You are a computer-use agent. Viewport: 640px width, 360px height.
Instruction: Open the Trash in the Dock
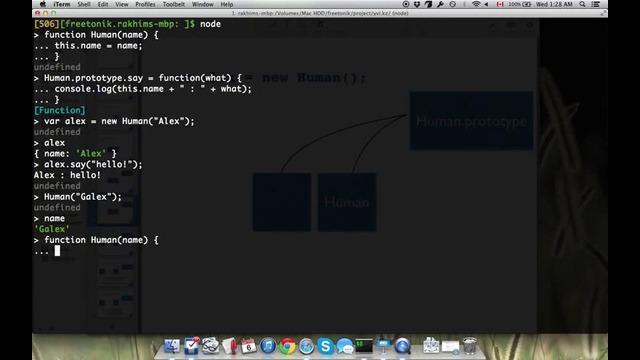pos(469,346)
